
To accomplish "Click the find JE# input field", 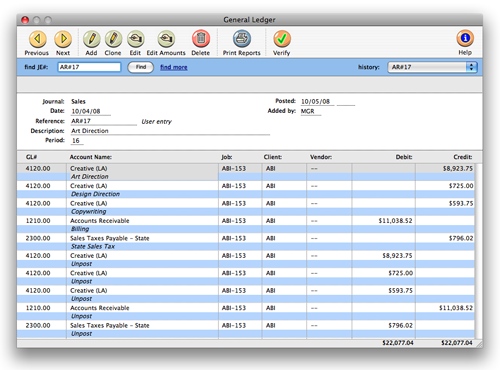I will tap(89, 67).
